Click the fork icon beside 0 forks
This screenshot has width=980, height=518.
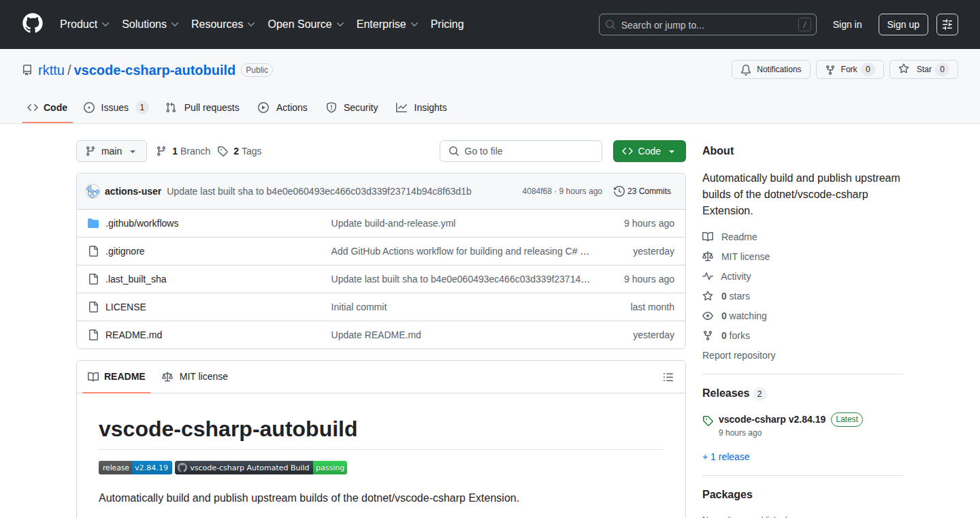(708, 336)
